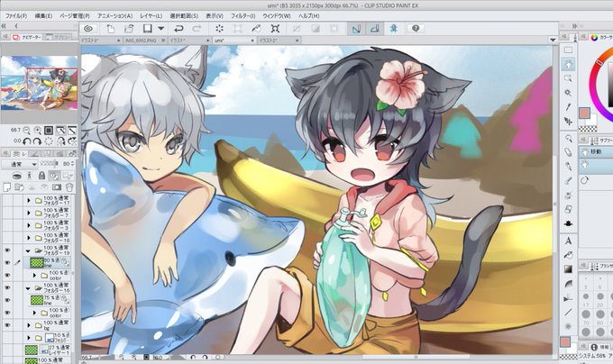Select the Move layer tool
Screen dimensions: 613x364
tap(568, 121)
